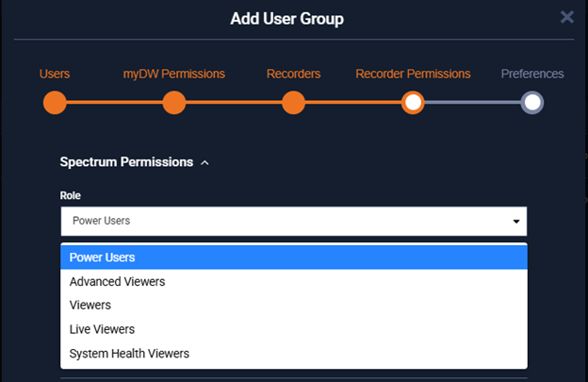Collapse section using Spectrum Permissions chevron
The height and width of the screenshot is (382, 588).
pos(205,162)
